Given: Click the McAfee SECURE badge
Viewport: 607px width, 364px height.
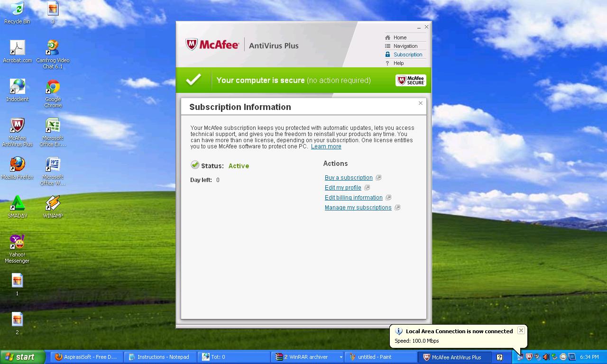Looking at the screenshot, I should (x=411, y=80).
